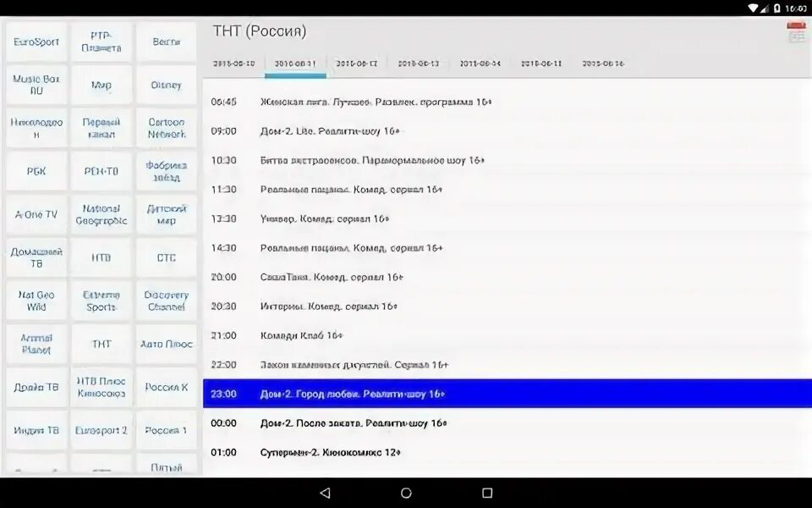
Task: Select the Вести channel tile
Action: (167, 42)
